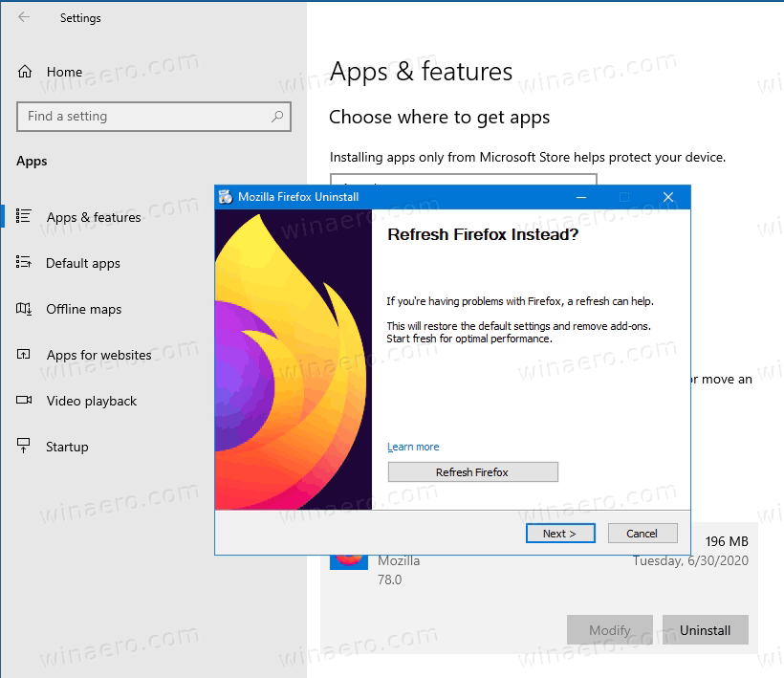Click the '78.0' version text
This screenshot has width=784, height=678.
click(389, 580)
